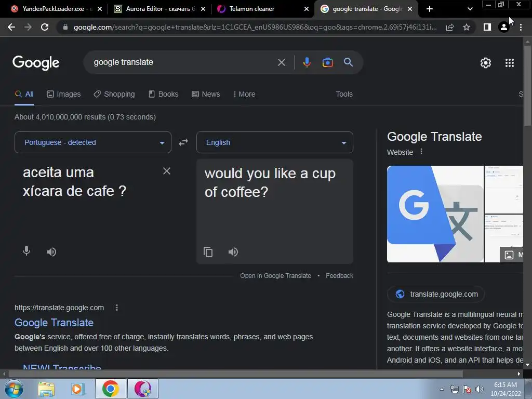
Task: Share this page via the share icon
Action: point(450,27)
